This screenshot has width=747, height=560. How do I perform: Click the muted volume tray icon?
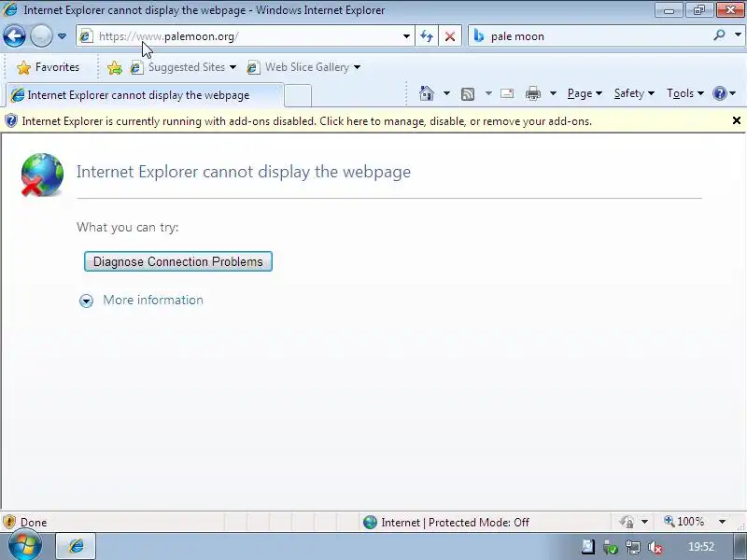[x=655, y=548]
